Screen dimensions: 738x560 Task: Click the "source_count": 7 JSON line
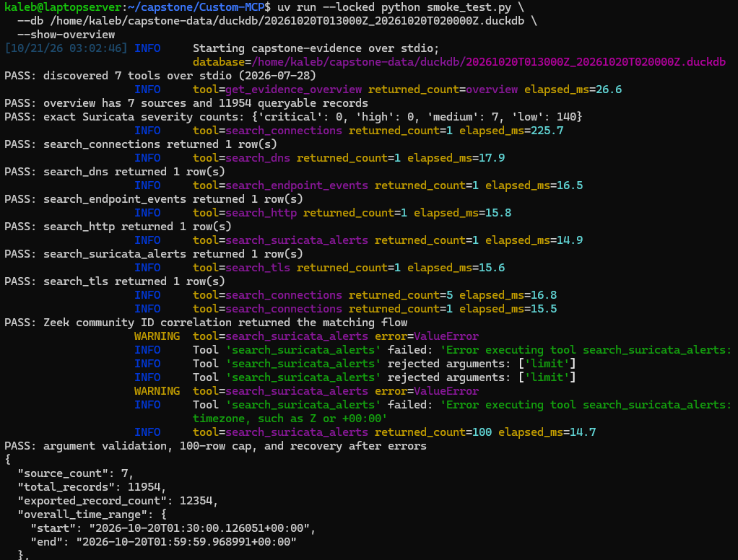click(x=76, y=473)
